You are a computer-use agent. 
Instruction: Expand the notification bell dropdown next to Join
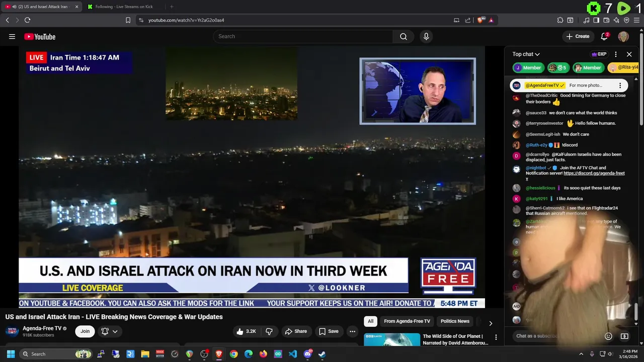coord(110,331)
